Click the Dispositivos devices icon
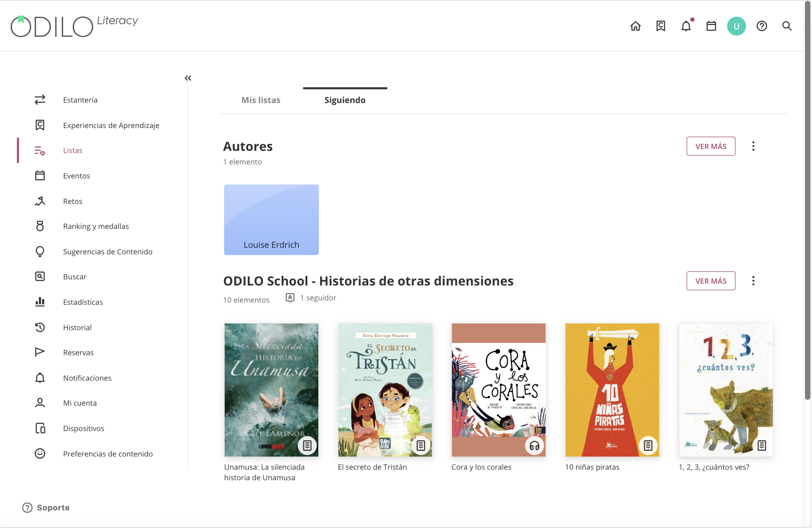This screenshot has width=812, height=528. pyautogui.click(x=40, y=428)
